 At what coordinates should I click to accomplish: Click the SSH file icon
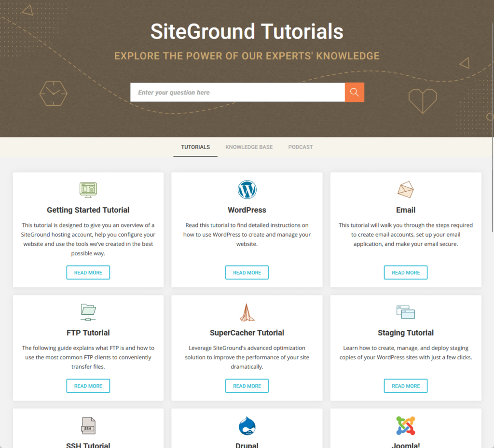tap(88, 426)
